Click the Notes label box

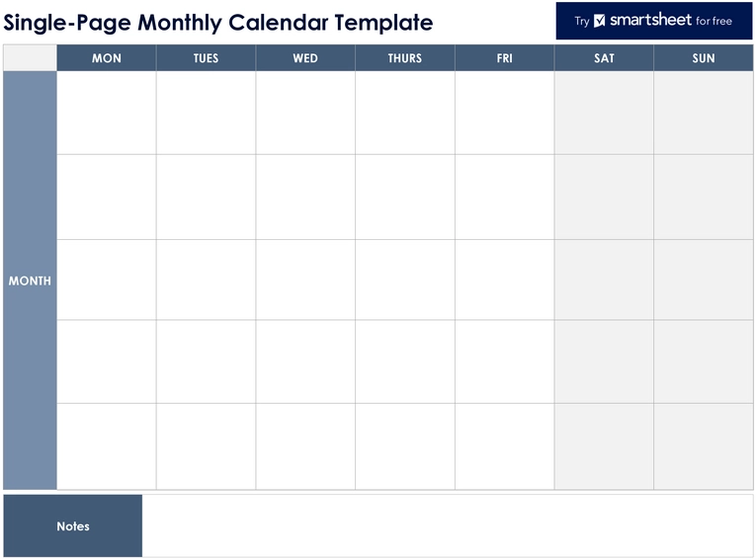[x=73, y=525]
